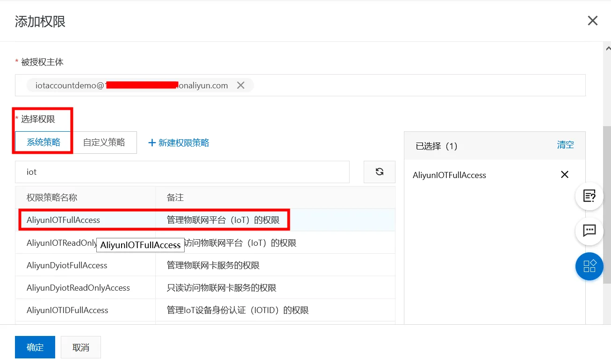Select the AliyunIOTReadOnly policy row
This screenshot has height=364, width=611.
click(x=205, y=243)
